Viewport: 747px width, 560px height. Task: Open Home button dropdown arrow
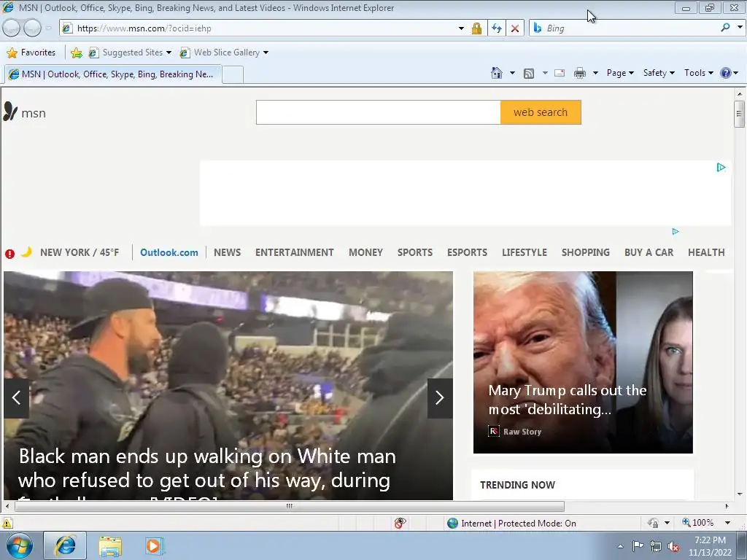point(512,73)
